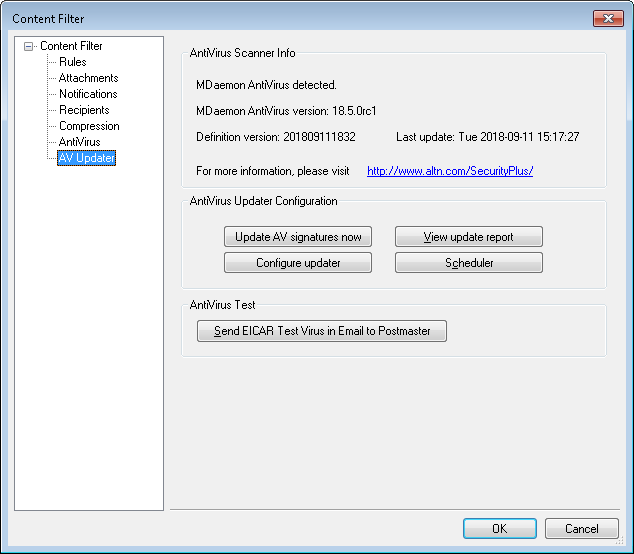Screen dimensions: 634x554
Task: Collapse the Content Filter tree node
Action: point(28,47)
